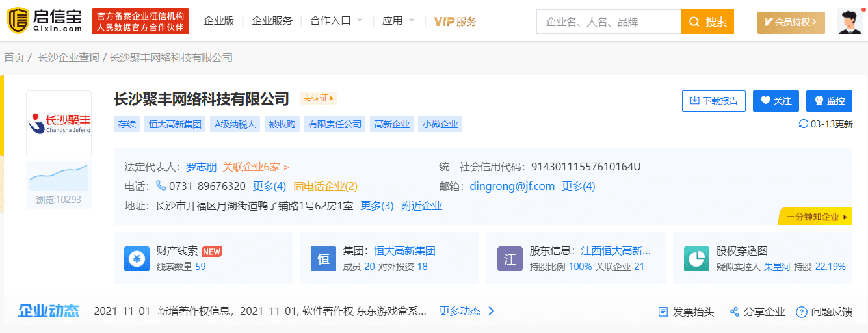
Task: Click the 分享企业 share button
Action: [x=757, y=312]
